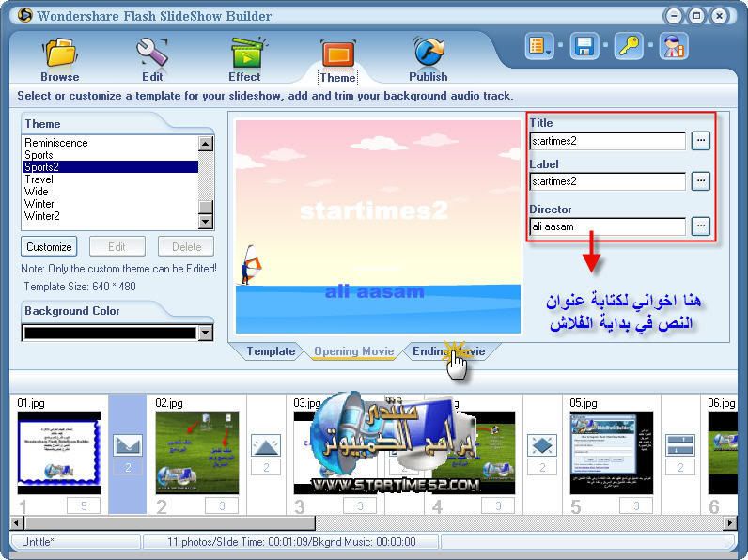Viewport: 748px width, 560px height.
Task: Open the Label browse button
Action: 701,181
